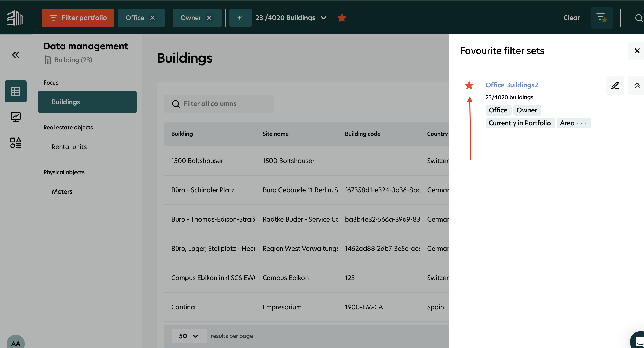
Task: Remove the Office filter chip
Action: (x=153, y=18)
